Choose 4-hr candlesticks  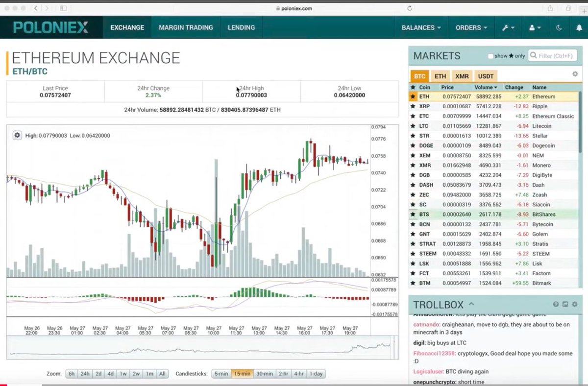[x=299, y=374]
